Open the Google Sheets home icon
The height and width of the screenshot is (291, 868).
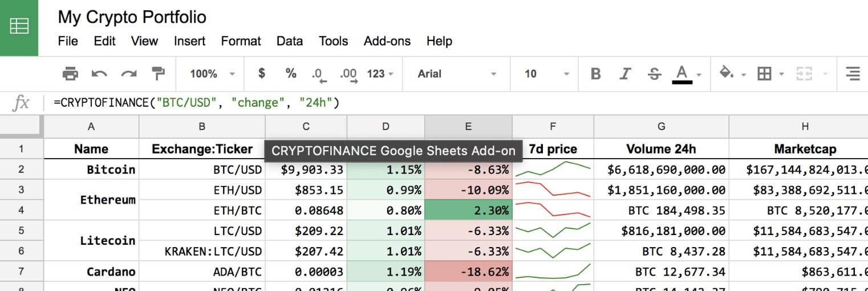19,27
